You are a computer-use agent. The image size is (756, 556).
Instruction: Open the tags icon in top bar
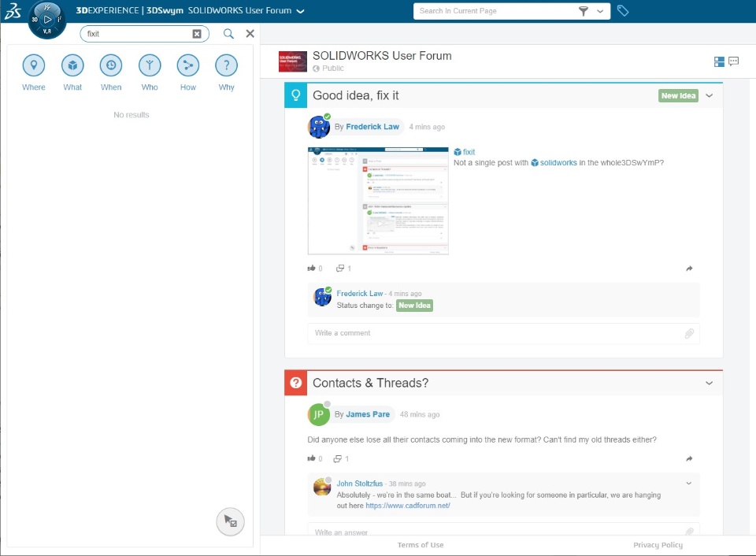click(623, 10)
